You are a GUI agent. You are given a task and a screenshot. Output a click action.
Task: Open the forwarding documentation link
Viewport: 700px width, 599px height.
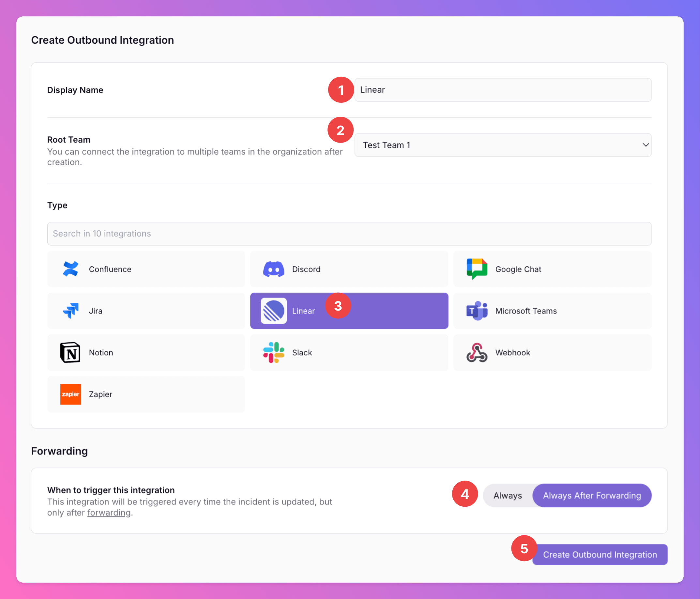[109, 513]
